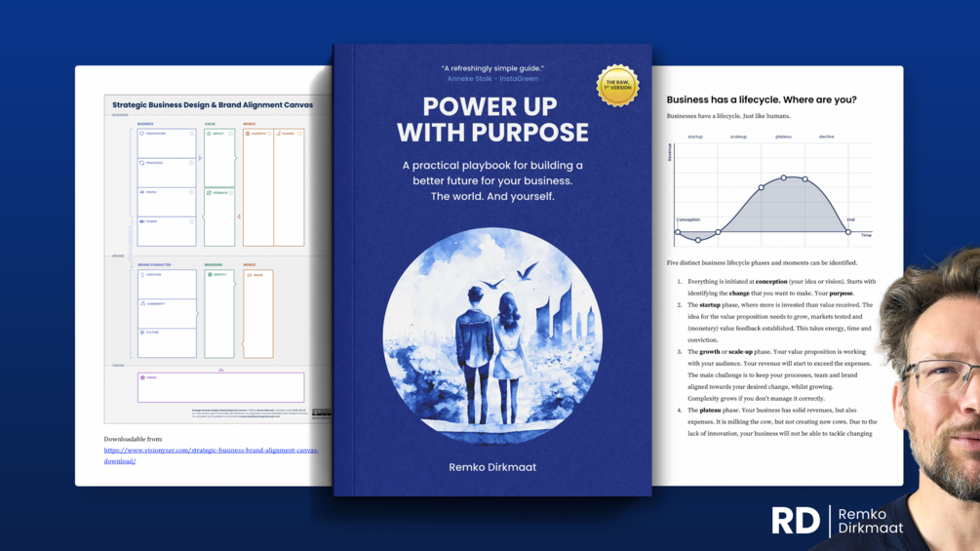Click the 'Conception' label on the chart
Image resolution: width=980 pixels, height=551 pixels.
(688, 219)
